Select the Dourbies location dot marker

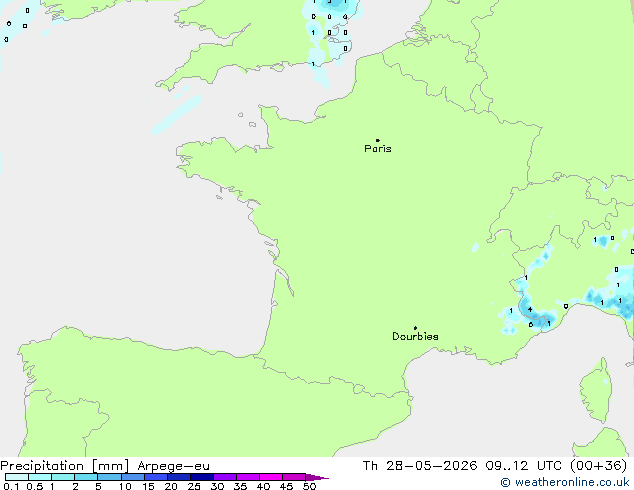click(415, 328)
